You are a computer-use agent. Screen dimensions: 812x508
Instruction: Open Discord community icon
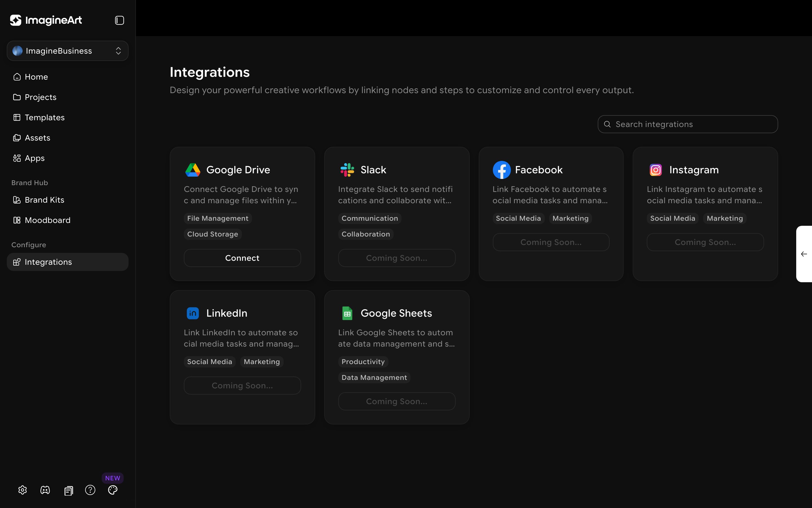click(45, 490)
